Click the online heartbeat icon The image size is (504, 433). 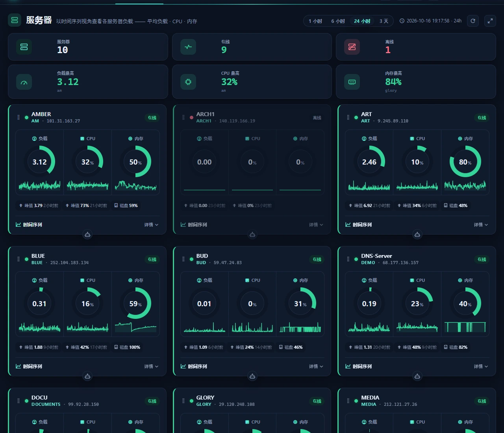[188, 47]
